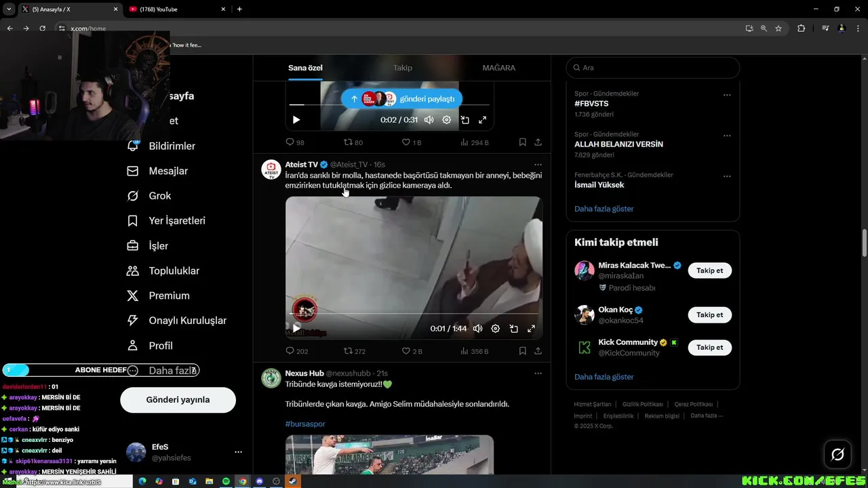Open Bildirimler notifications in sidebar
The width and height of the screenshot is (868, 488).
[161, 146]
